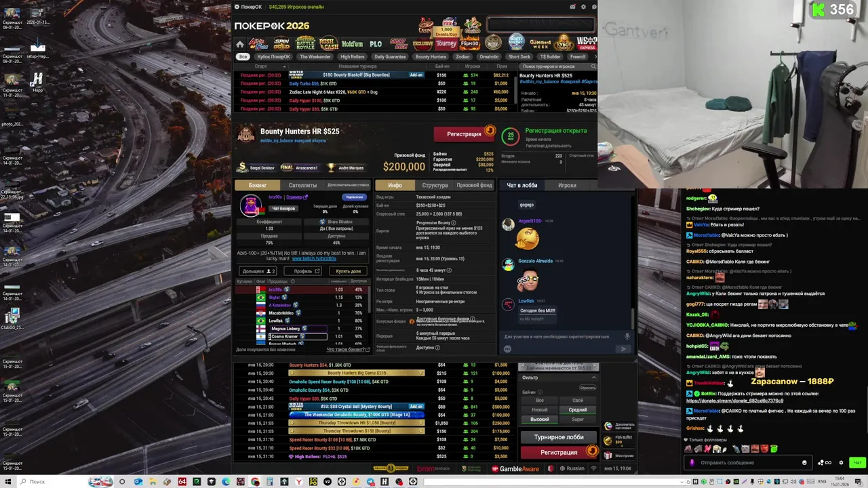868x488 pixels.
Task: Collapse the 'Фильтр' panel chevron
Action: click(x=593, y=378)
